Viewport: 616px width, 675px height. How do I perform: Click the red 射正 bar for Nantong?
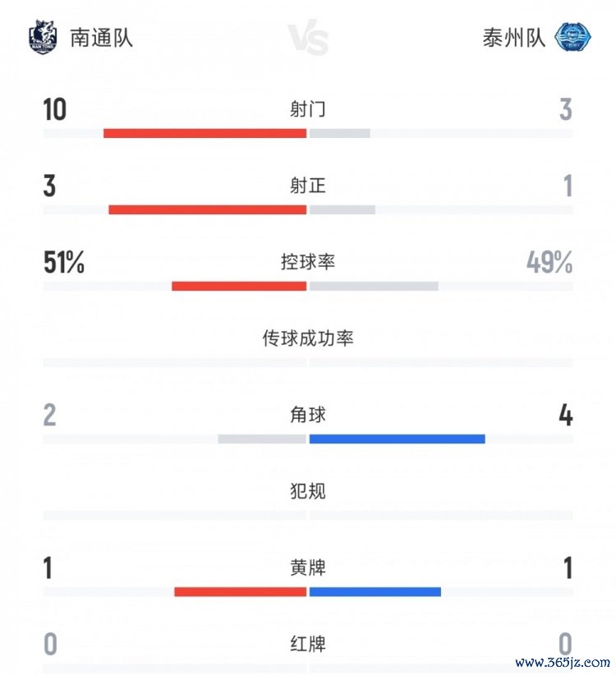pos(207,209)
